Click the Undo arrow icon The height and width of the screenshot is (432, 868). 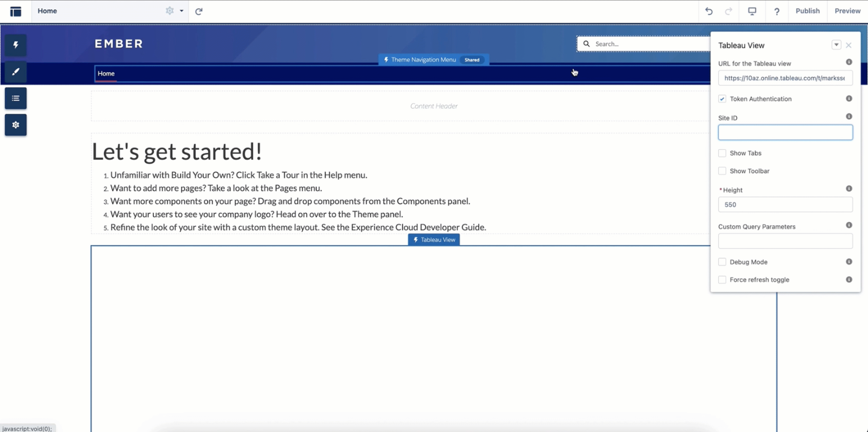coord(709,11)
